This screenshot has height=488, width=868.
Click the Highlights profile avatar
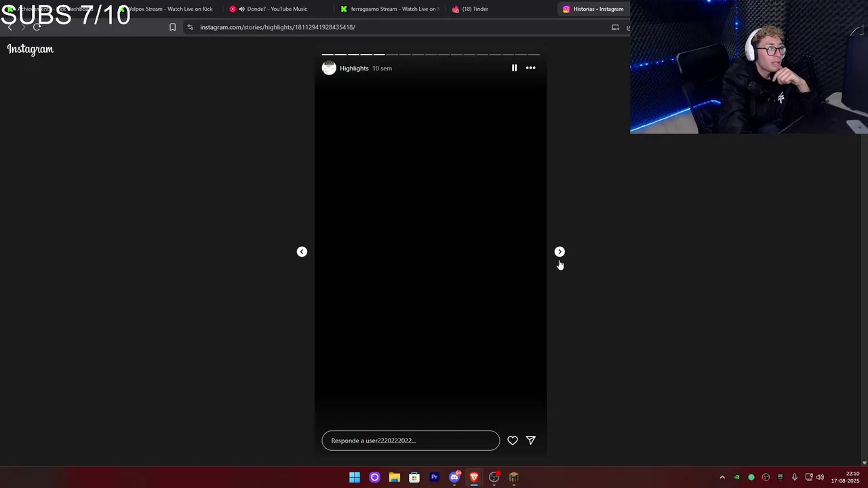pyautogui.click(x=329, y=68)
